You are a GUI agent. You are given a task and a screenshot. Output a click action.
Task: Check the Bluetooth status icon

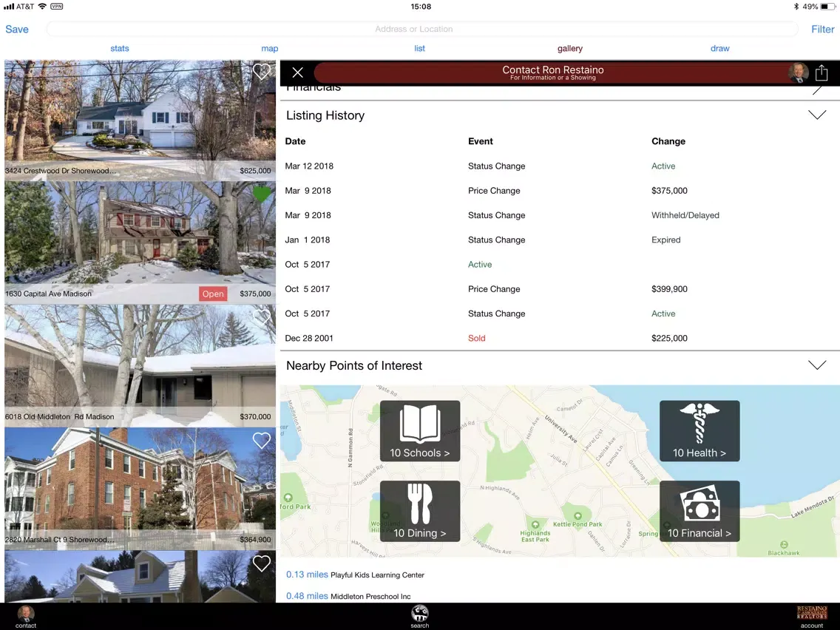[796, 7]
